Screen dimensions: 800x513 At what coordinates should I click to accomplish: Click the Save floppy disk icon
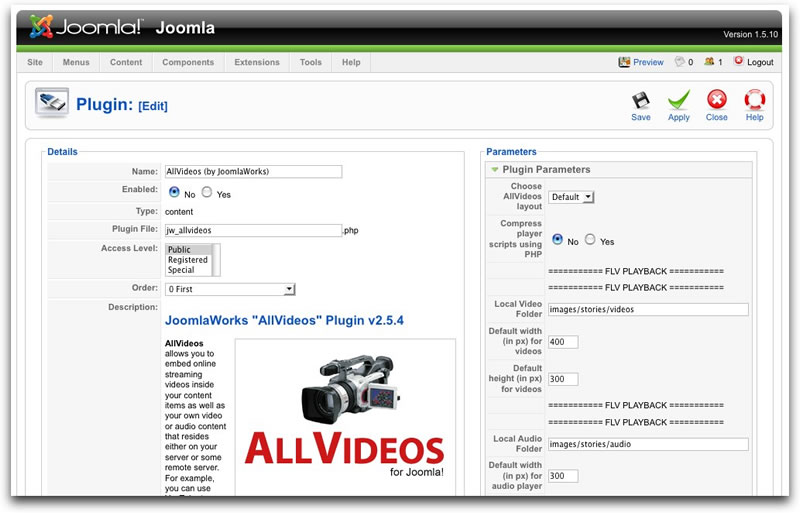click(640, 100)
